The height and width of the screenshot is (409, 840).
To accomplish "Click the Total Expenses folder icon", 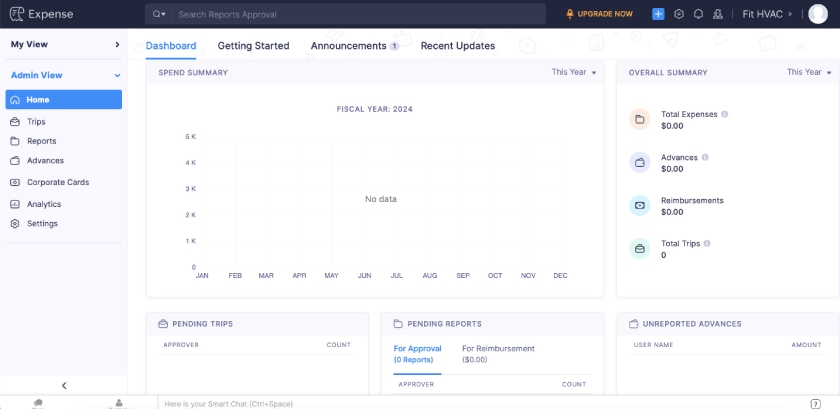I will (x=640, y=120).
